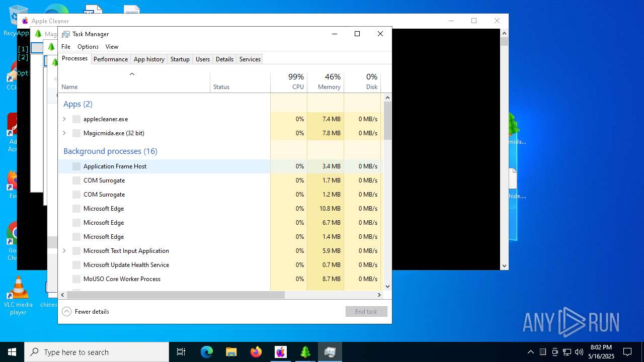Image resolution: width=644 pixels, height=362 pixels.
Task: Click the Microsoft Update Health Service name
Action: coord(126,265)
